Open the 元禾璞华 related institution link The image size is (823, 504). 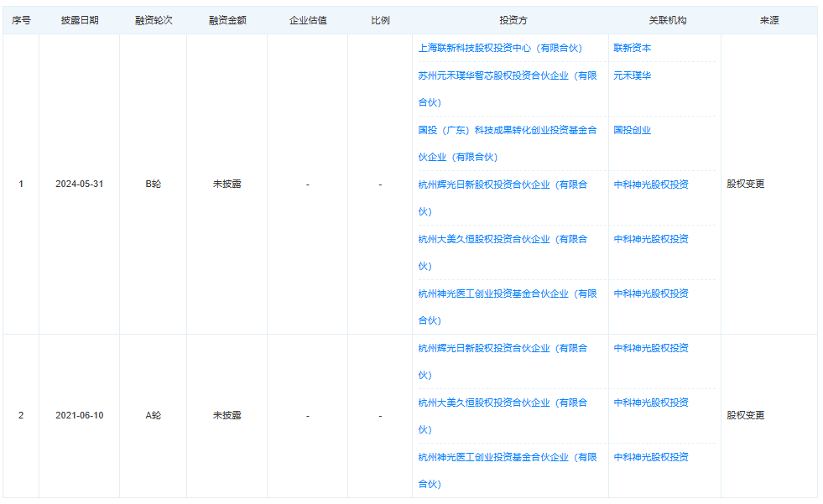point(632,76)
